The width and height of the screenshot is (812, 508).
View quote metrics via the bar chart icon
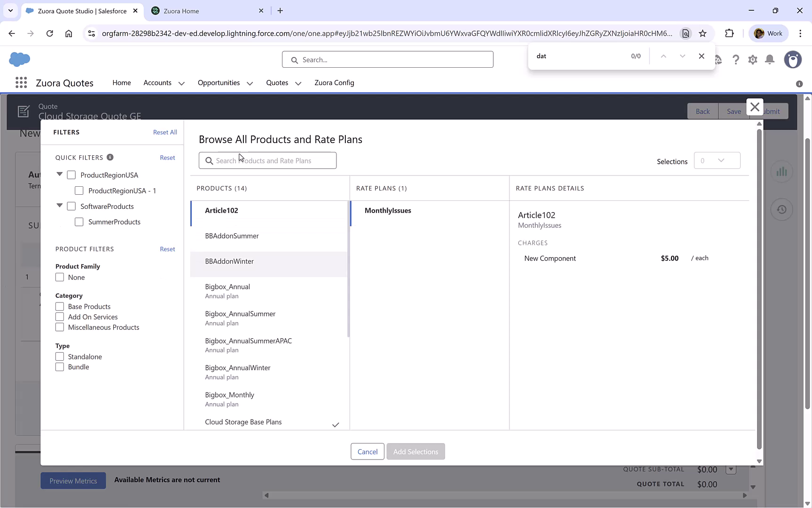(781, 171)
